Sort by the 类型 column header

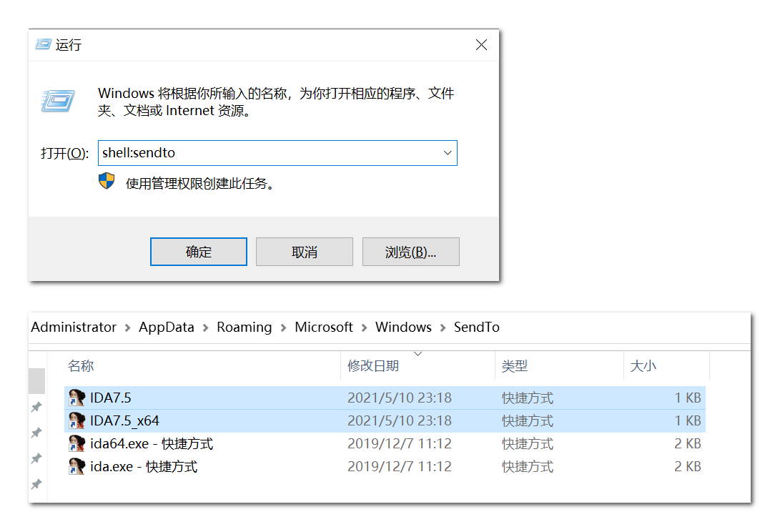pos(559,366)
